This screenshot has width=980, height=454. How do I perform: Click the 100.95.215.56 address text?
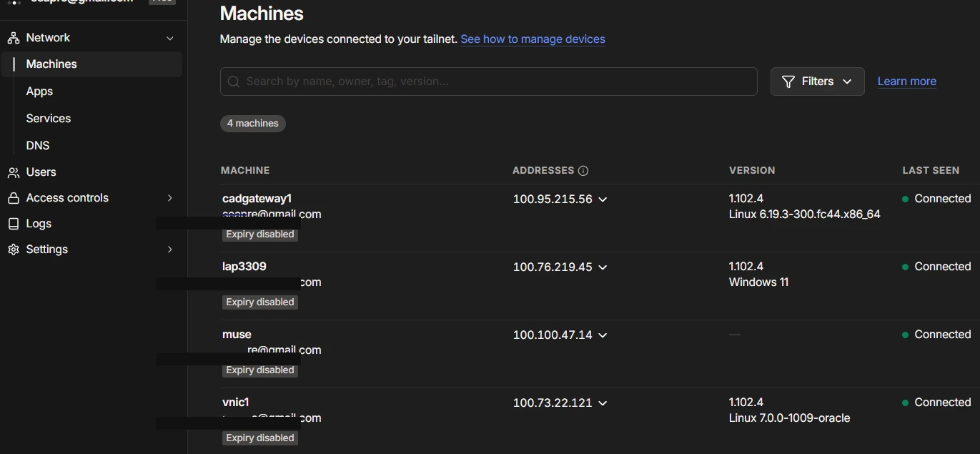[x=553, y=199]
